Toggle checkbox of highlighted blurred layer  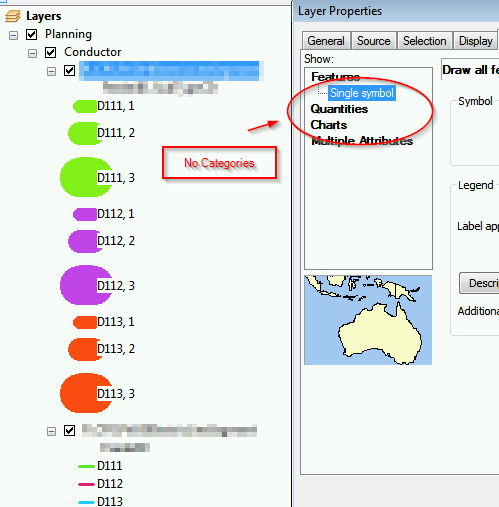69,71
